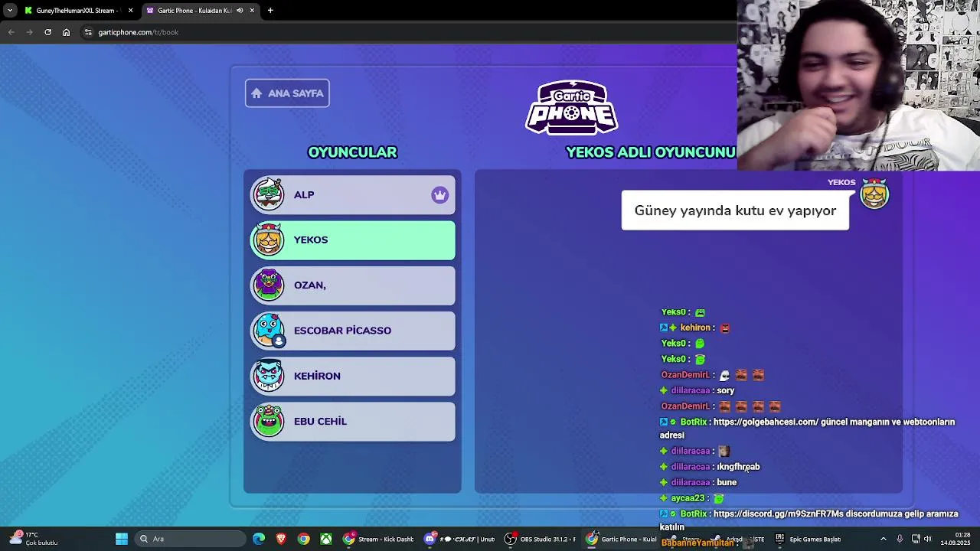Select player ESCOBAR PİCASSO in the list
This screenshot has width=980, height=551.
353,331
